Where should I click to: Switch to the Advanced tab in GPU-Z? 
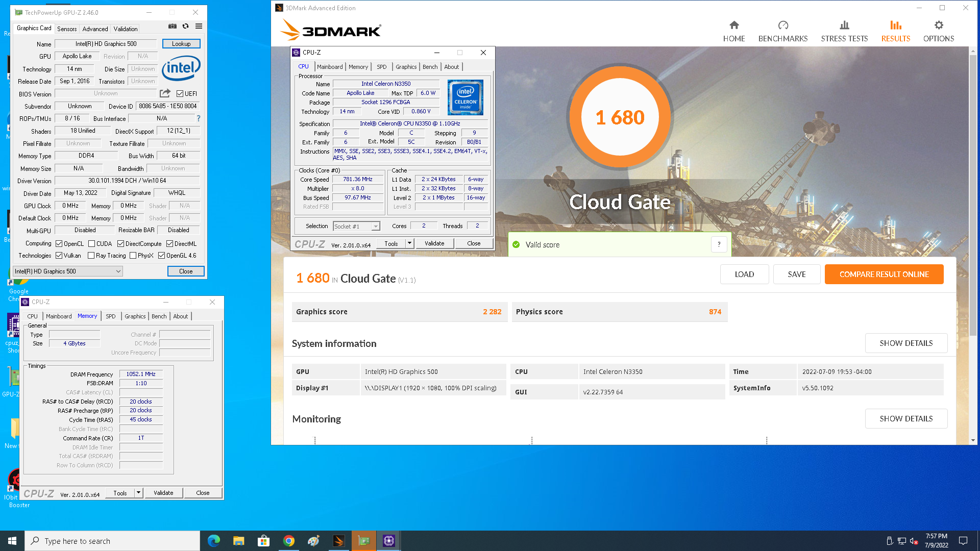tap(95, 29)
